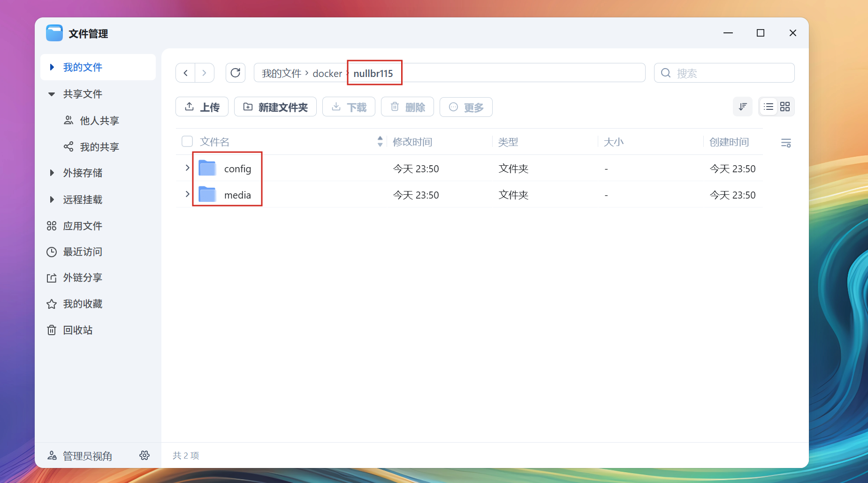Go back with the left arrow button
Image resolution: width=868 pixels, height=483 pixels.
point(186,73)
